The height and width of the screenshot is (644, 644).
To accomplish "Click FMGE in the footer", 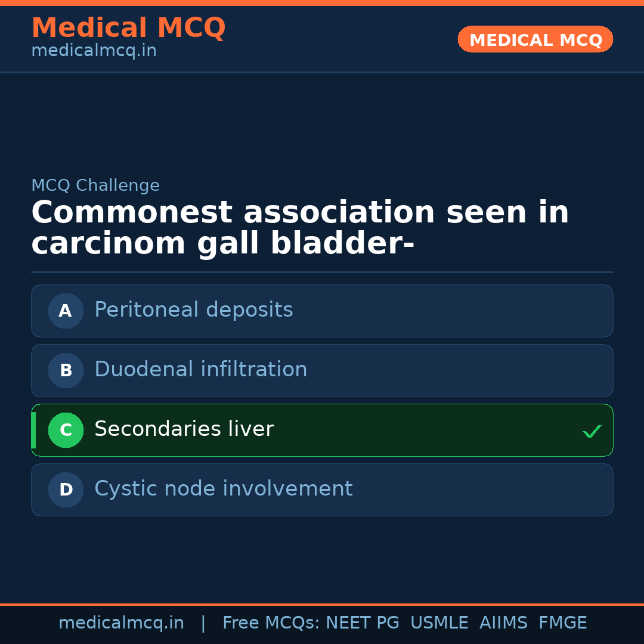I will [x=562, y=623].
